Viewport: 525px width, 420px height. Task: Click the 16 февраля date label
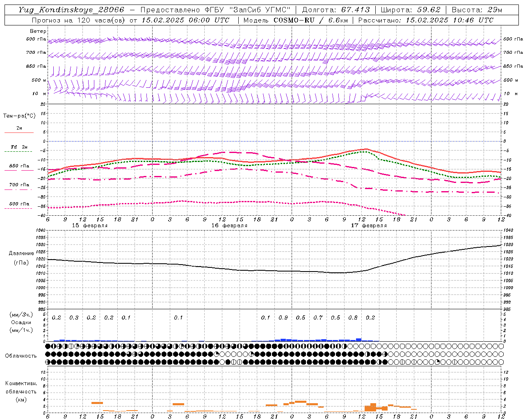tap(229, 225)
